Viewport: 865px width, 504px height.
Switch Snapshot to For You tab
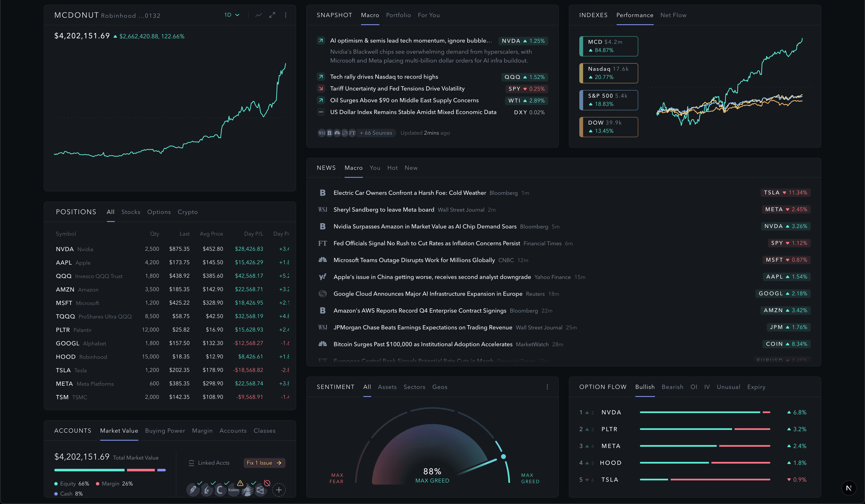[429, 15]
